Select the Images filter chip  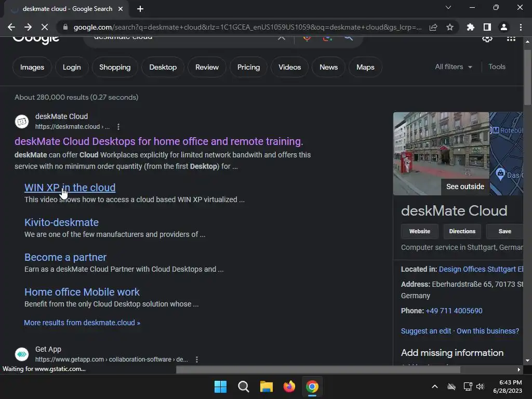[x=32, y=67]
